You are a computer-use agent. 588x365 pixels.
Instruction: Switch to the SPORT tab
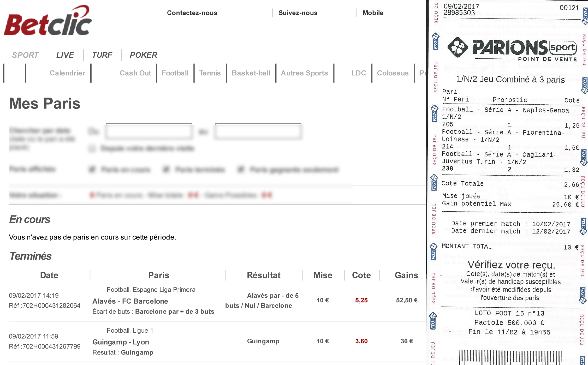point(25,55)
